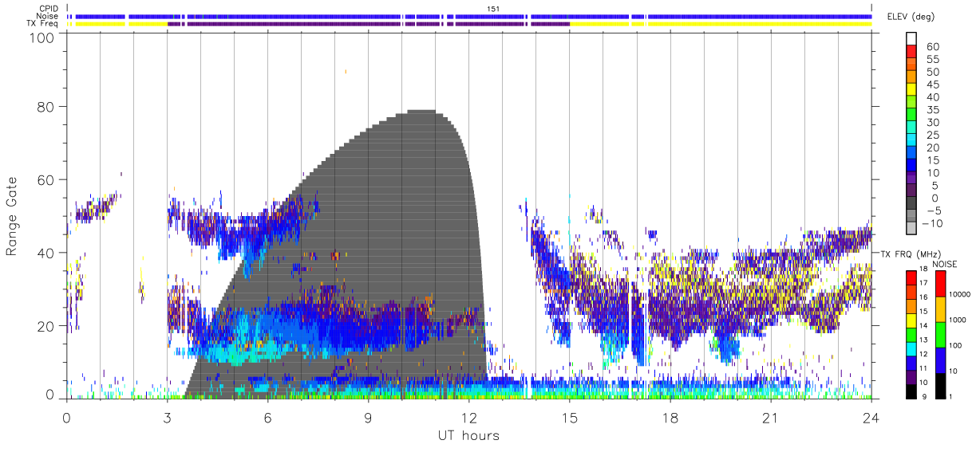Click the '35' value in ELEV legend
The image size is (980, 452).
pyautogui.click(x=933, y=110)
